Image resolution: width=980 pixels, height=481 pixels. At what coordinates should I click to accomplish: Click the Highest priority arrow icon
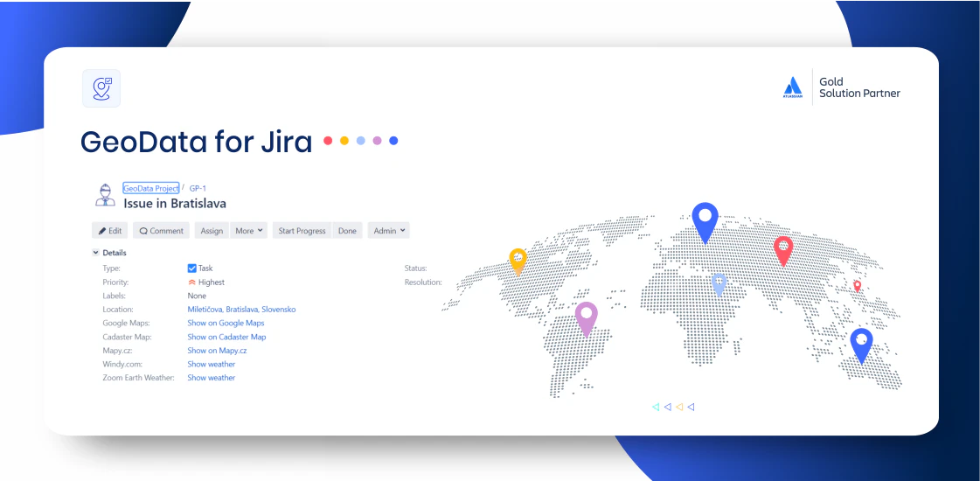191,282
